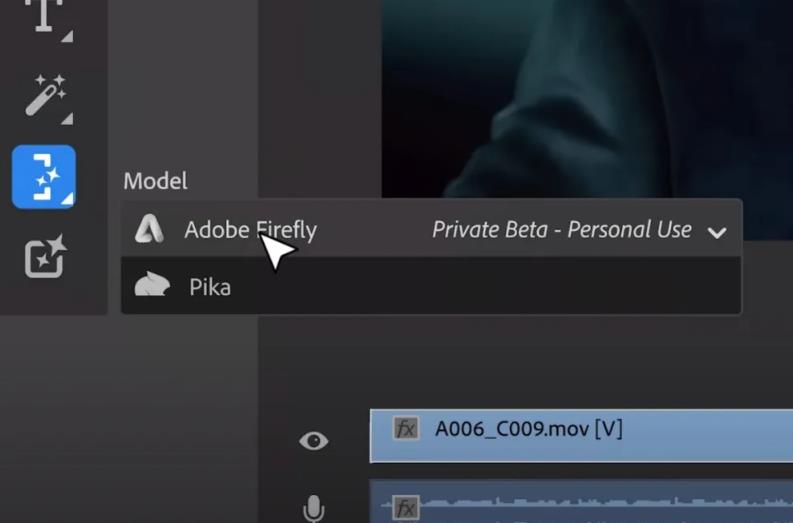Toggle the microphone voice-over record button
Image resolution: width=793 pixels, height=523 pixels.
(313, 510)
